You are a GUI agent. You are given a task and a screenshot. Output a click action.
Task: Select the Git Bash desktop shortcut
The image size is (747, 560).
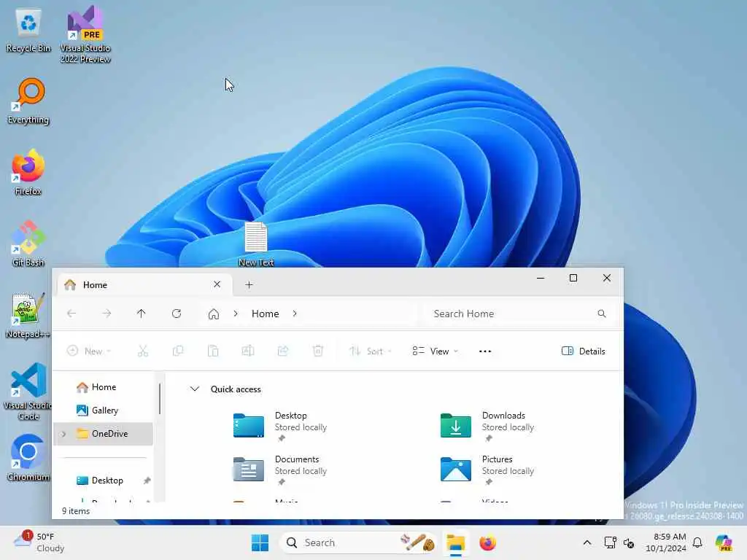click(x=28, y=244)
